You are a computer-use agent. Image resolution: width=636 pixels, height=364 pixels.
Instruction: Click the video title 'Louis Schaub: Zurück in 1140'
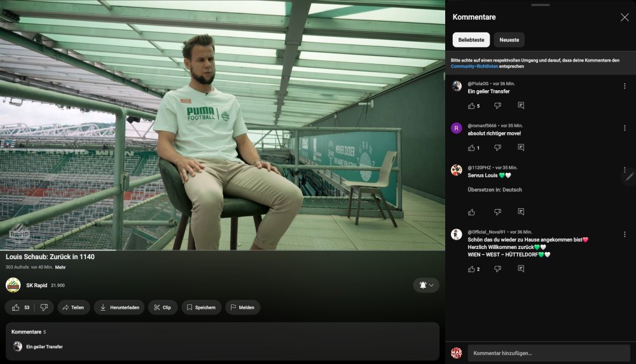[50, 257]
